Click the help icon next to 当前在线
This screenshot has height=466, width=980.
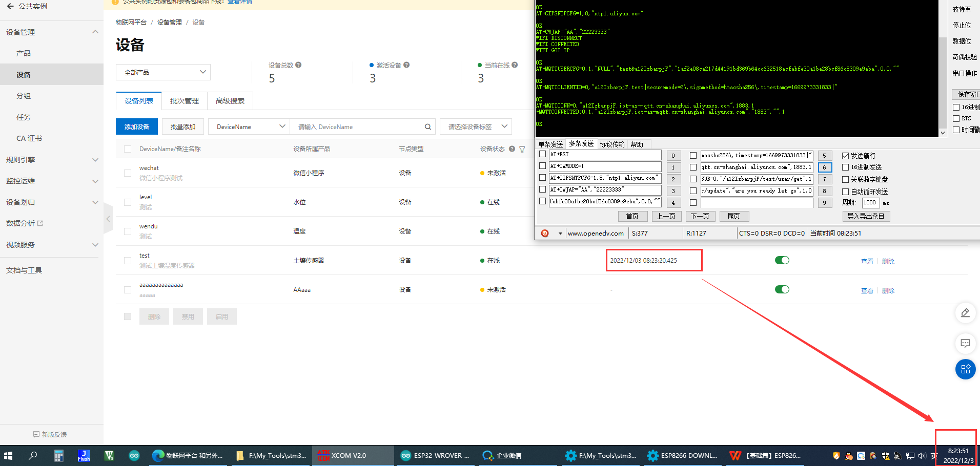click(x=515, y=65)
